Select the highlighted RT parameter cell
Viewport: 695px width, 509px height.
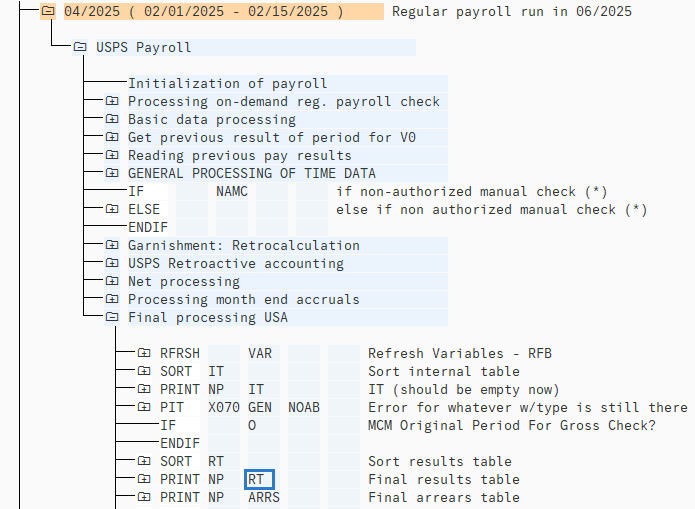(259, 480)
